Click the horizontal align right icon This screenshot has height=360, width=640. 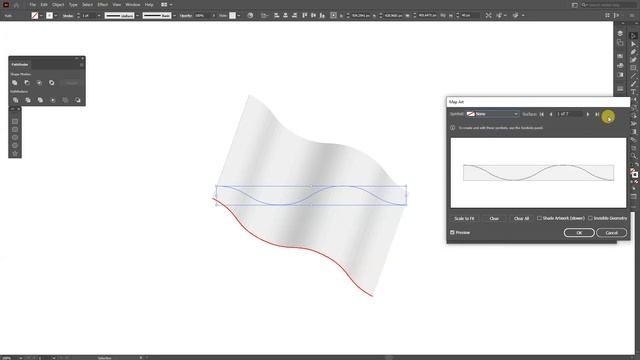(294, 16)
